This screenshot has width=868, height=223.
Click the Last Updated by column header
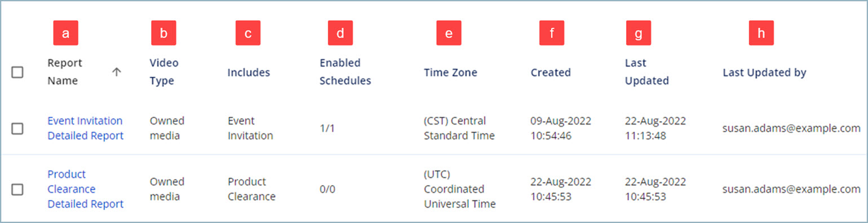764,72
